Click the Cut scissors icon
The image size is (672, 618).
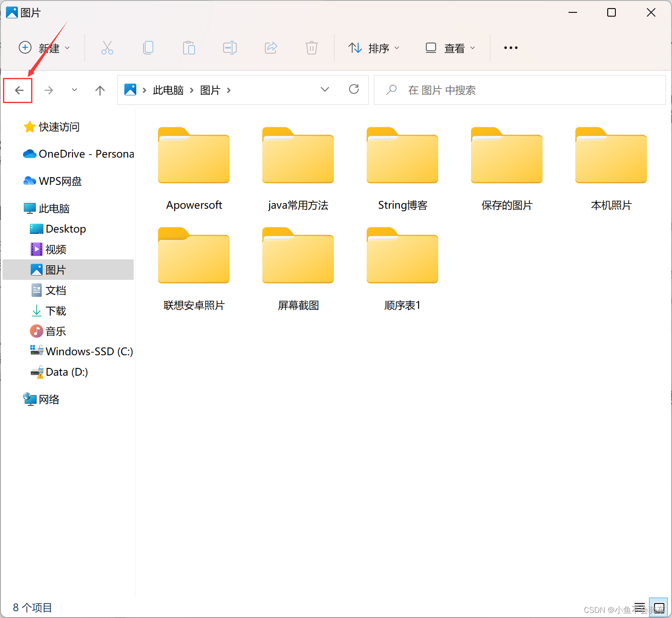pyautogui.click(x=107, y=48)
